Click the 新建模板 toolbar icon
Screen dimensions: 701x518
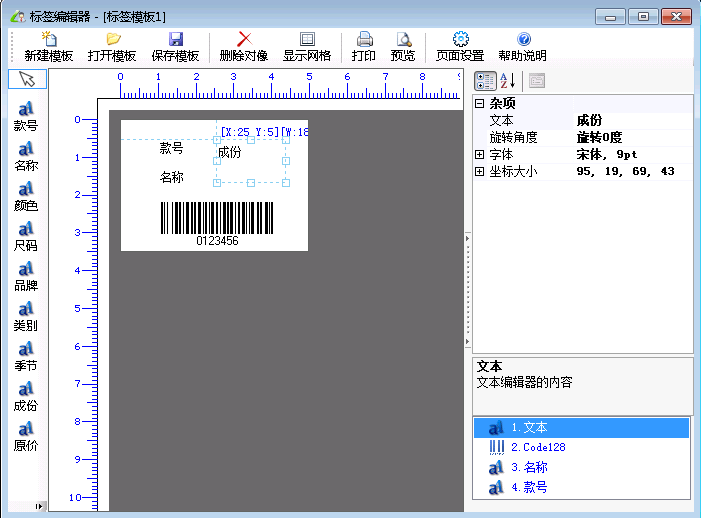(x=48, y=46)
